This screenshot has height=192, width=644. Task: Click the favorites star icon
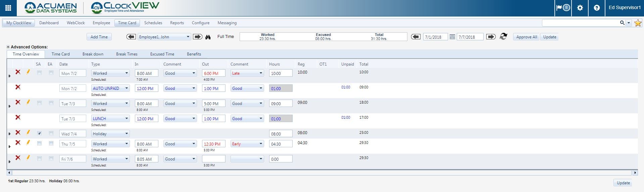click(638, 23)
